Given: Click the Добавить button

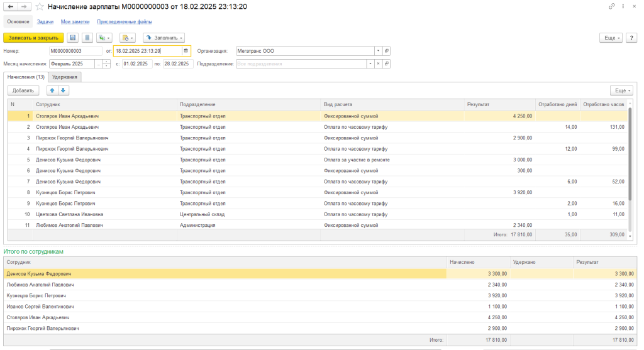Looking at the screenshot, I should pyautogui.click(x=23, y=90).
